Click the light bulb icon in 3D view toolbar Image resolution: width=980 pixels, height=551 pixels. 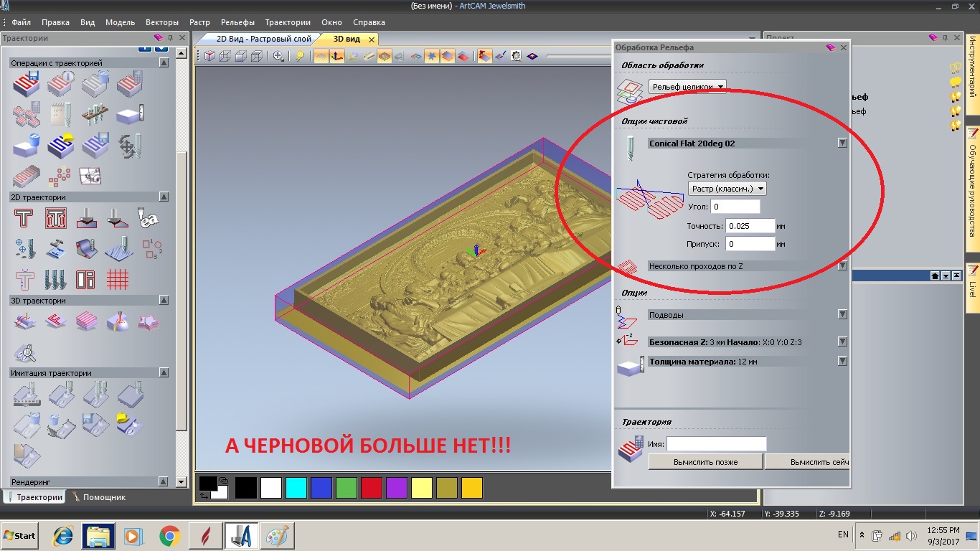coord(300,56)
